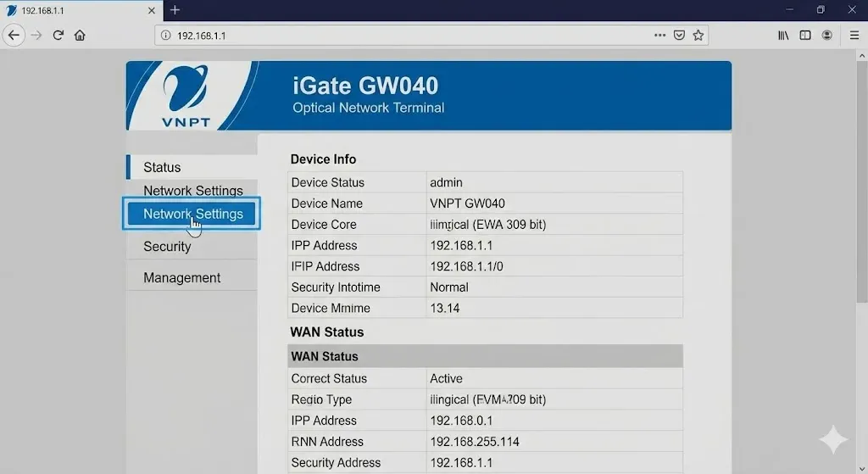Open the hamburger application menu

click(x=854, y=36)
